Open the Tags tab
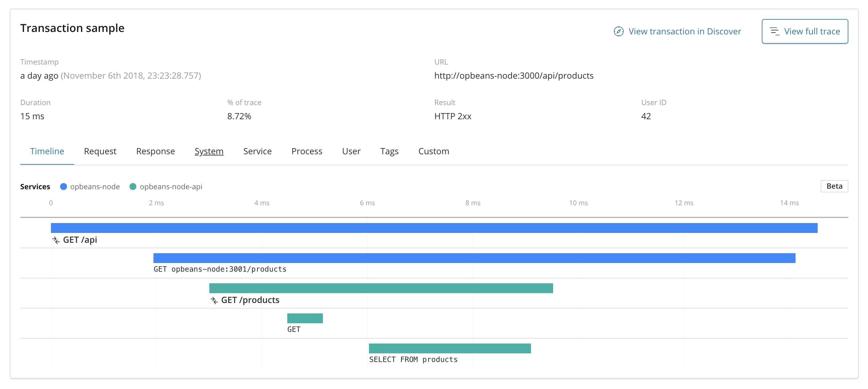Viewport: 868px width, 389px height. pyautogui.click(x=389, y=151)
